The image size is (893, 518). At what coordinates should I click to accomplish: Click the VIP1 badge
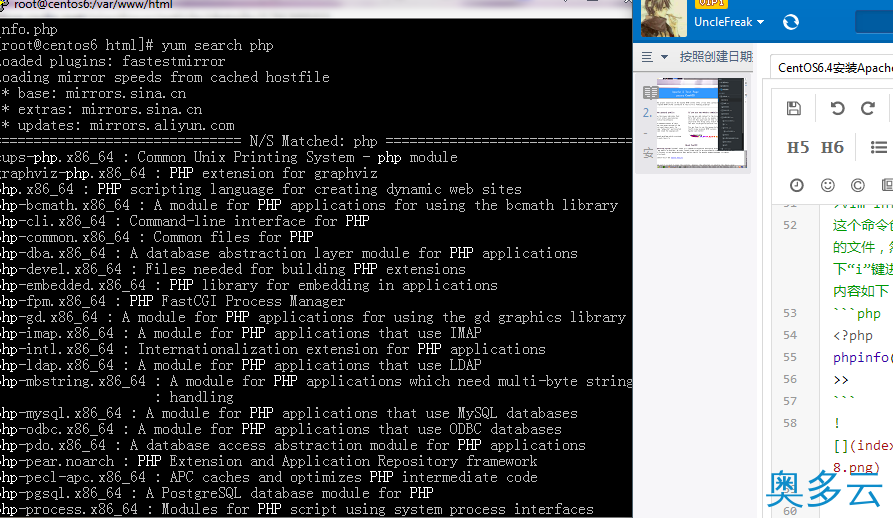(711, 3)
